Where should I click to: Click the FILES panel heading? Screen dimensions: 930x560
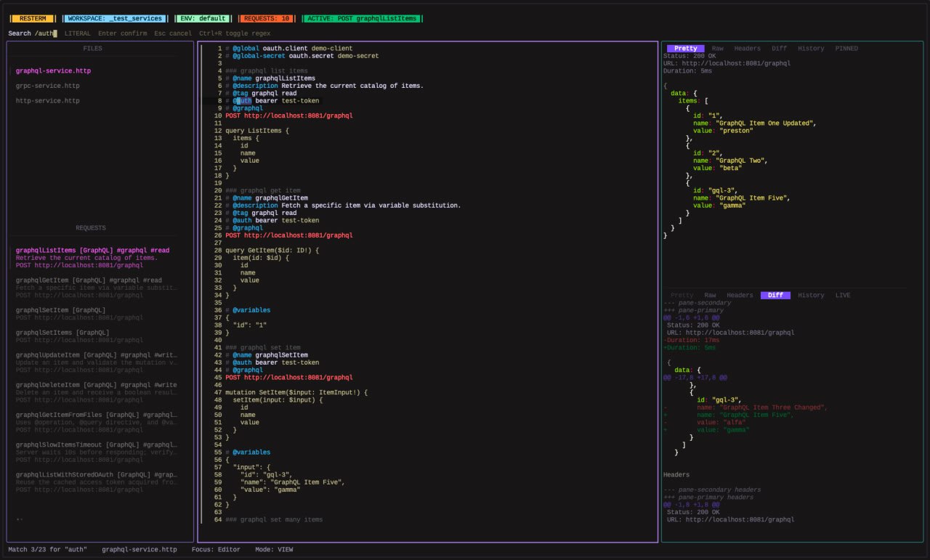point(93,49)
